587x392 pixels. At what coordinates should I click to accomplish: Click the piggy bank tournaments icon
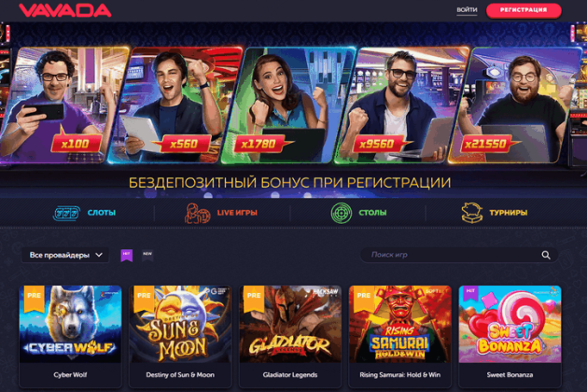pyautogui.click(x=471, y=213)
